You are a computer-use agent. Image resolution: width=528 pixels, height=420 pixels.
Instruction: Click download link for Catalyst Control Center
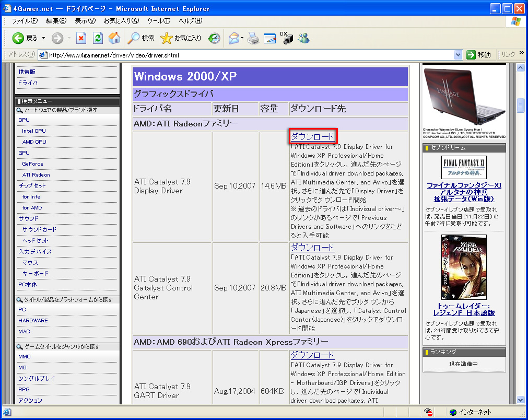click(x=313, y=247)
